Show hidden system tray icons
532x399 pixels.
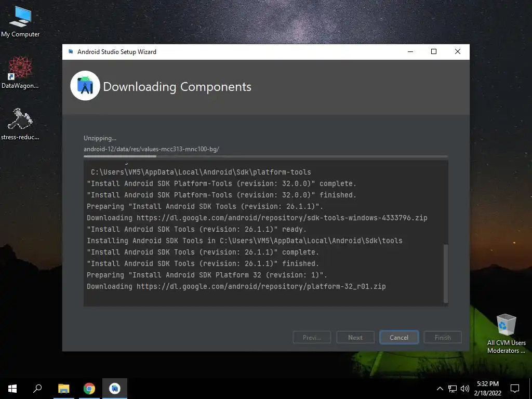pyautogui.click(x=440, y=389)
